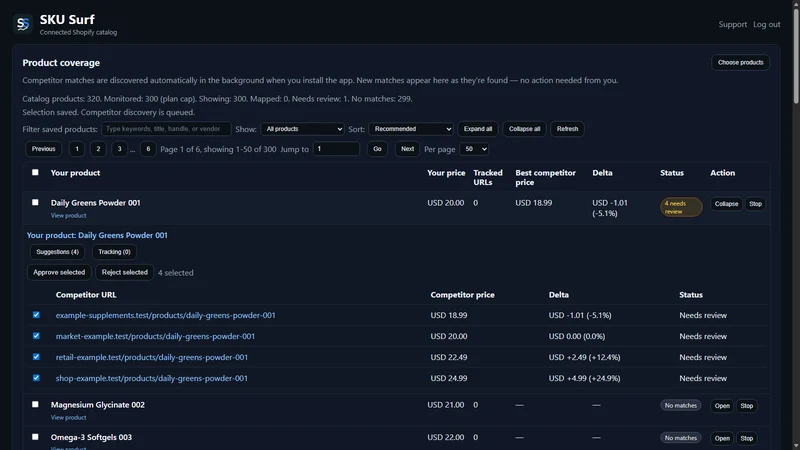
Task: Switch to the Suggestions (4) tab
Action: tap(57, 252)
